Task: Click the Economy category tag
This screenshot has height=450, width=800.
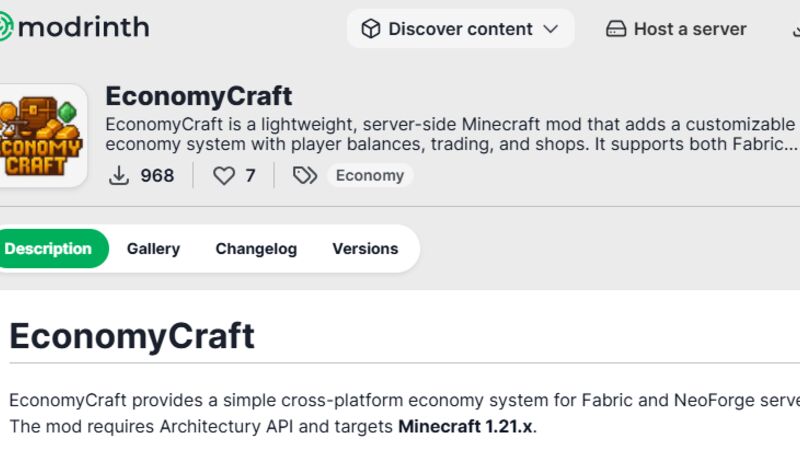Action: click(370, 176)
